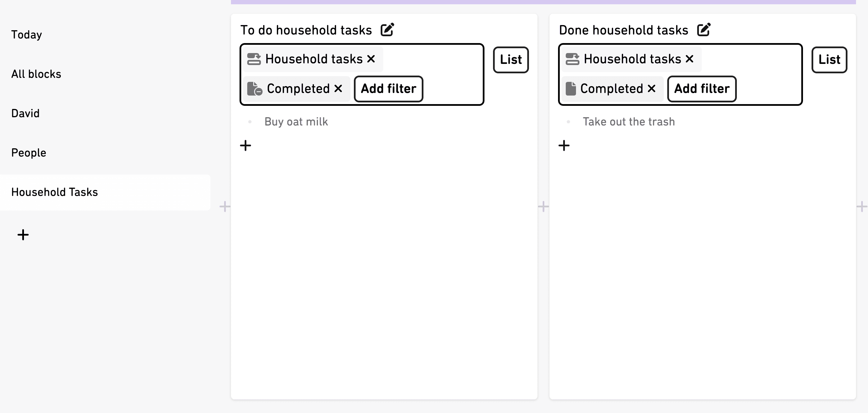Image resolution: width=868 pixels, height=413 pixels.
Task: Open List view selector in Done panel
Action: click(x=829, y=60)
